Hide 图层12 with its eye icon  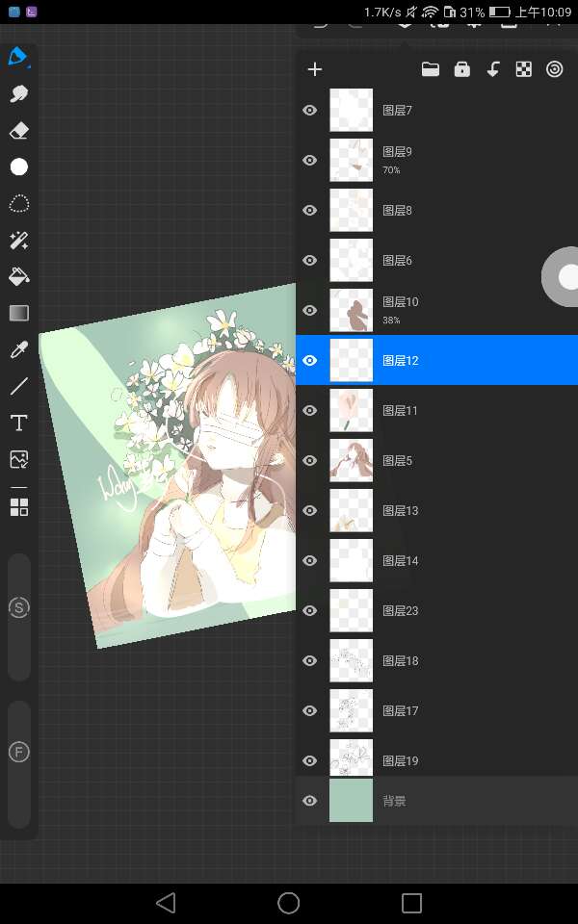click(x=309, y=361)
